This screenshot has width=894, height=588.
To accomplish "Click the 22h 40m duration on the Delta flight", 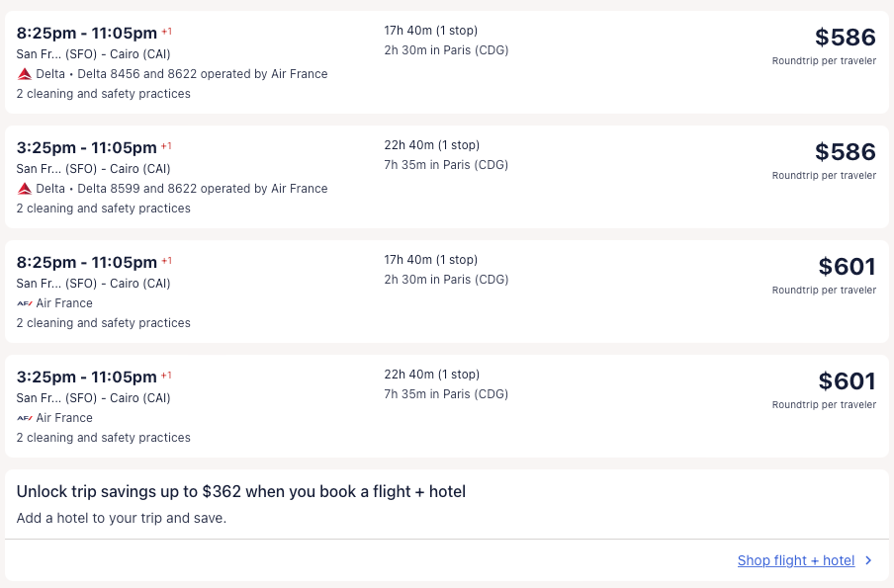I will coord(431,145).
